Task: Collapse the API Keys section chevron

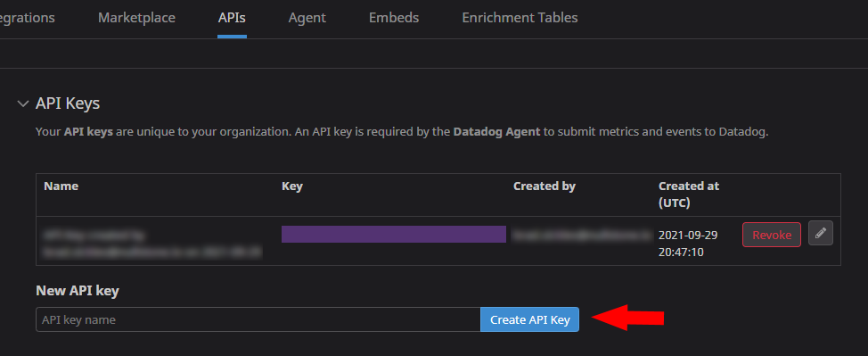Action: pyautogui.click(x=22, y=103)
